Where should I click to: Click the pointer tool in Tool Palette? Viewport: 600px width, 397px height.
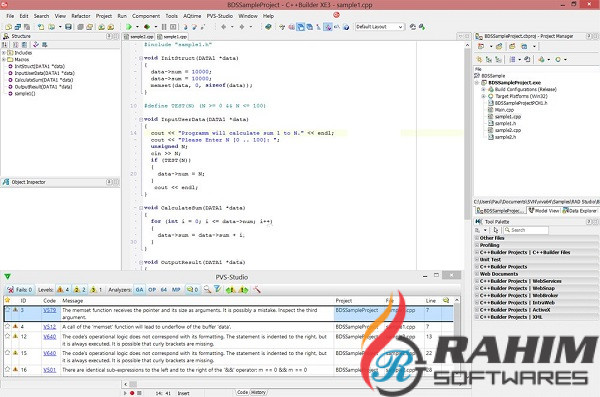pyautogui.click(x=496, y=230)
